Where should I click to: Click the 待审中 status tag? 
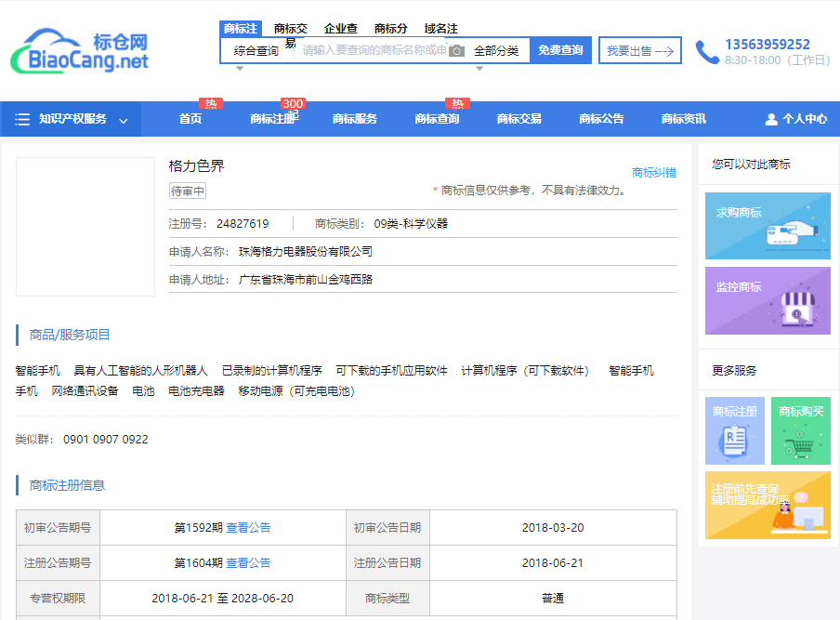188,191
